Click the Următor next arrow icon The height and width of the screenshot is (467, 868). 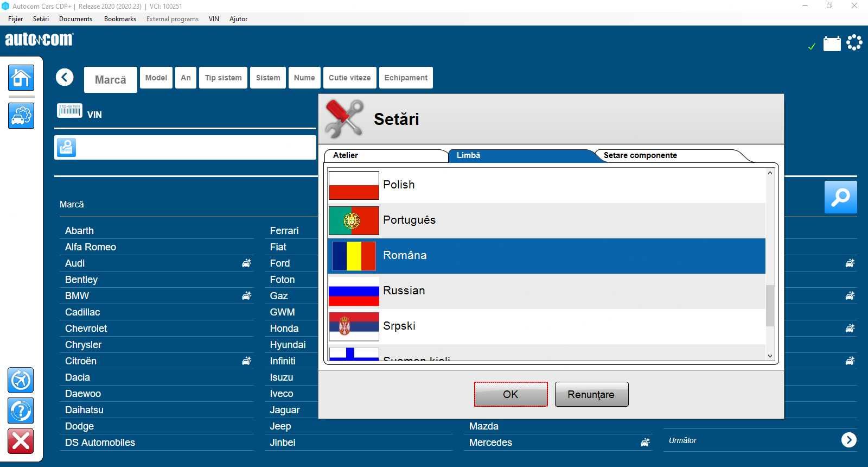tap(849, 440)
